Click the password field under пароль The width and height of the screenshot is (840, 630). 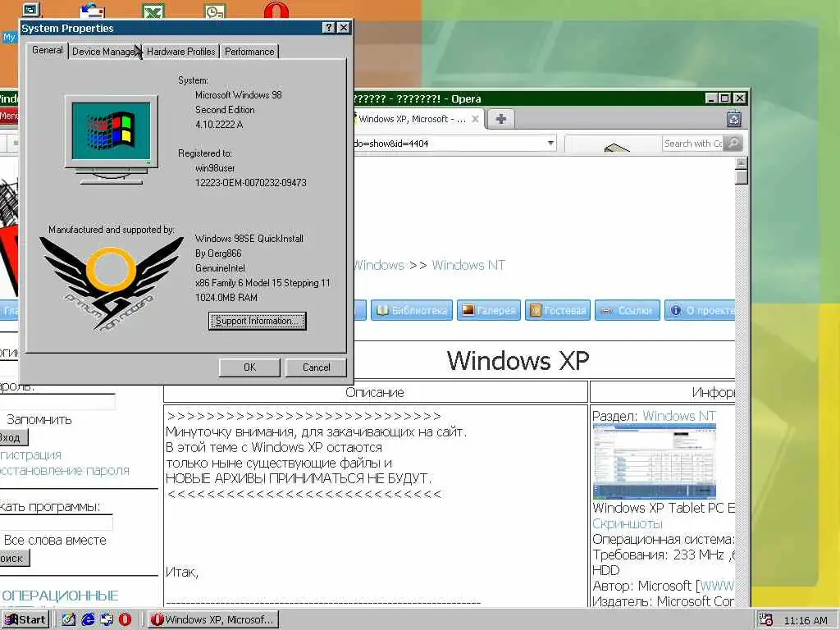coord(57,402)
